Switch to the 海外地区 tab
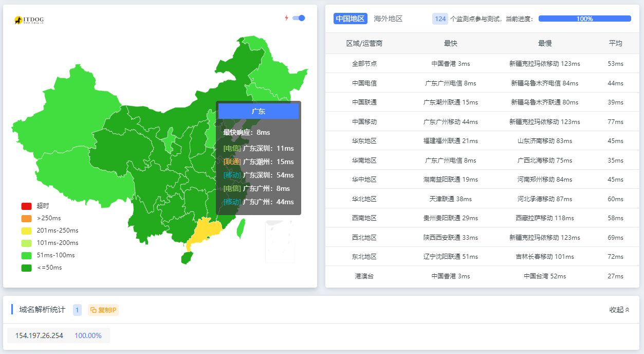The width and height of the screenshot is (644, 354). coord(388,19)
